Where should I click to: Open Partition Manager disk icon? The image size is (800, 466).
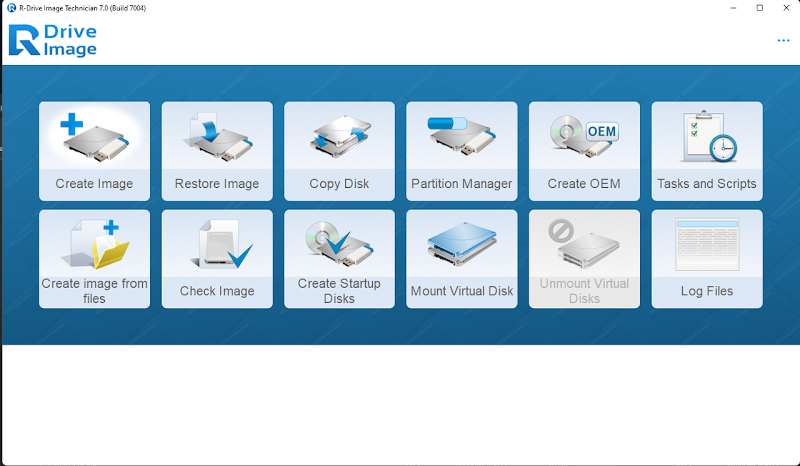(461, 136)
